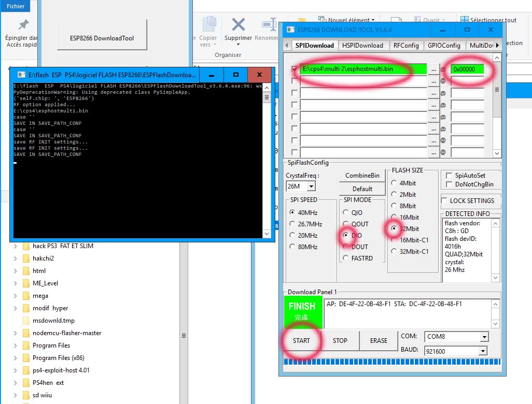
Task: Click the '...' browse button on second row
Action: click(433, 81)
